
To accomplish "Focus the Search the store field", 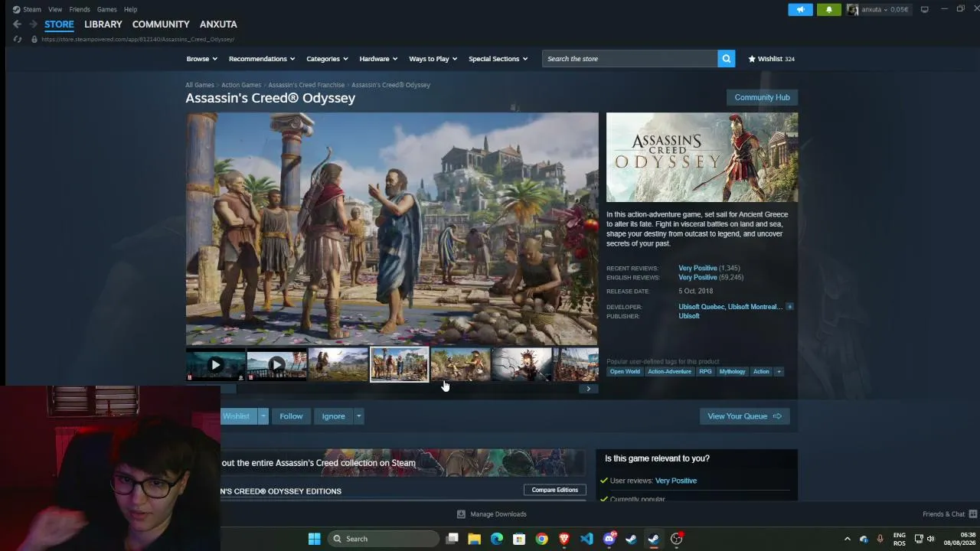I will (630, 59).
